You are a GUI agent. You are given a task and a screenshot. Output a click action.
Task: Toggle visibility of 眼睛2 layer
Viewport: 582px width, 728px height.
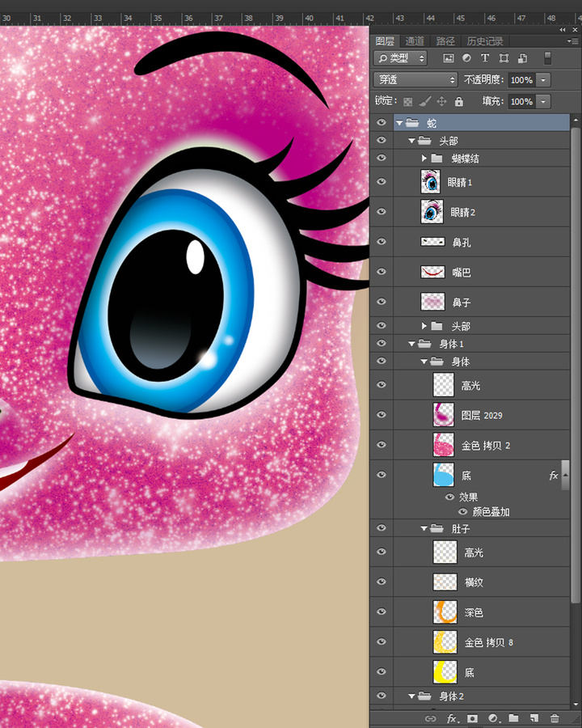pyautogui.click(x=382, y=211)
